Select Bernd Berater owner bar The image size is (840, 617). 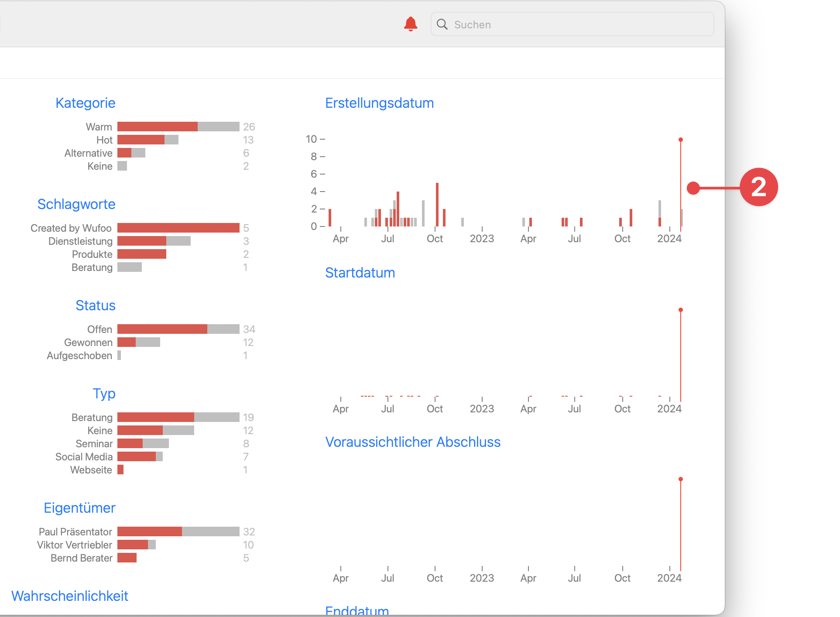(127, 558)
